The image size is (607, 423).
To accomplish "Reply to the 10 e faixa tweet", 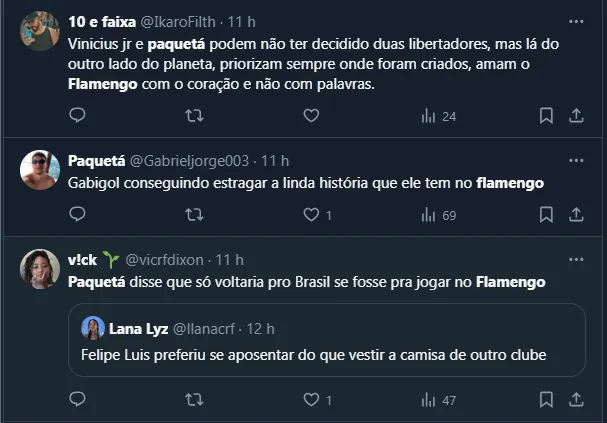I will [x=78, y=116].
